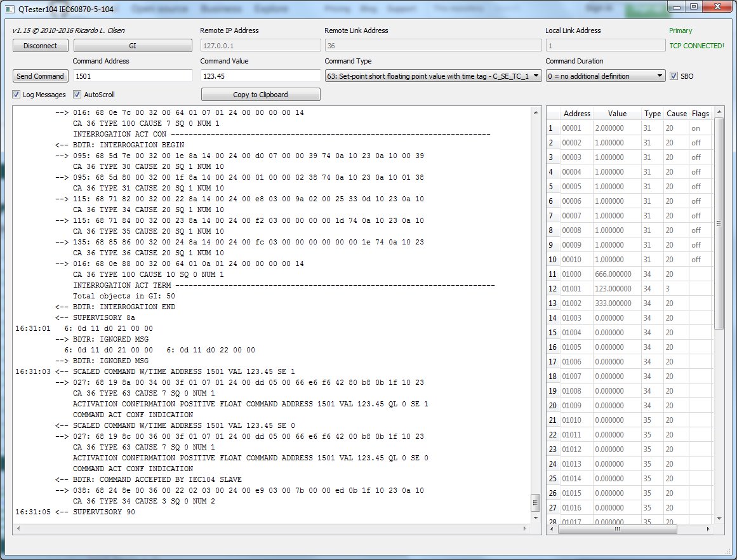Click Copy to Clipboard button
Viewport: 737px width, 560px height.
coord(260,95)
